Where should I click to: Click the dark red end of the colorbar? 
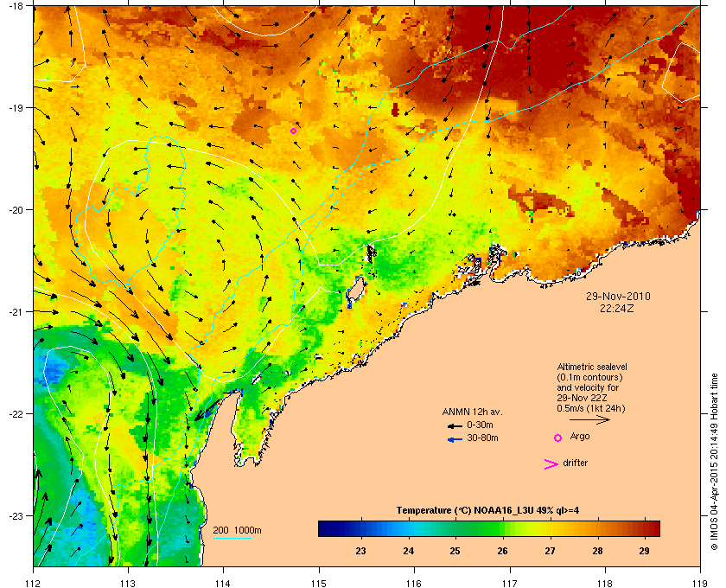(x=653, y=528)
